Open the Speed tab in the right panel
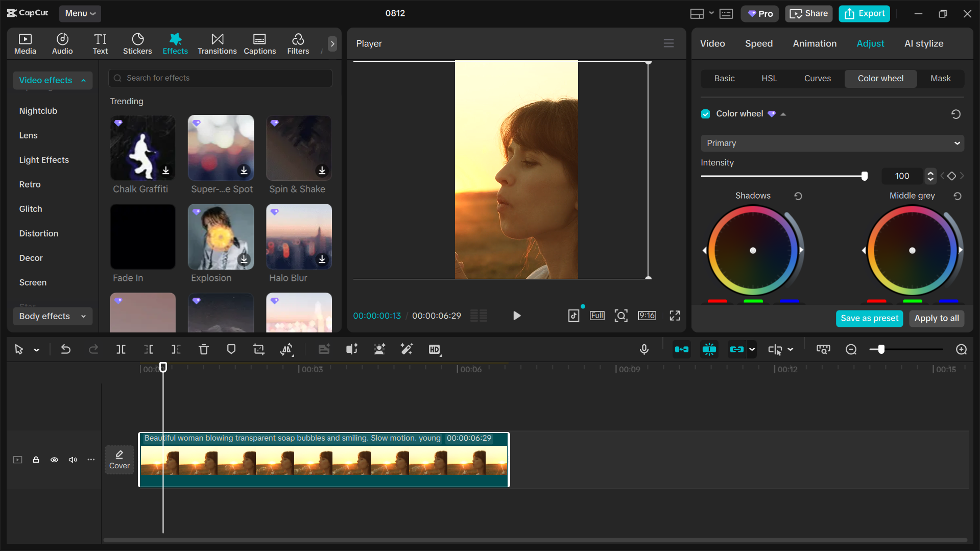 758,43
